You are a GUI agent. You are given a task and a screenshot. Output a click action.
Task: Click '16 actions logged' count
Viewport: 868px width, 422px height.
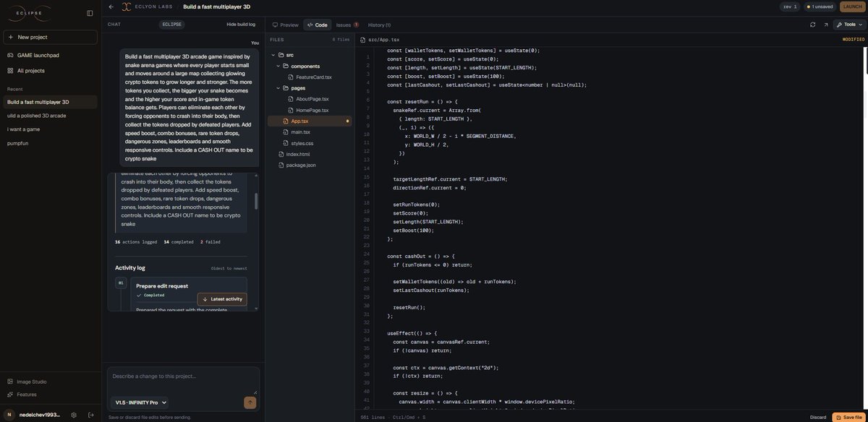pos(136,242)
